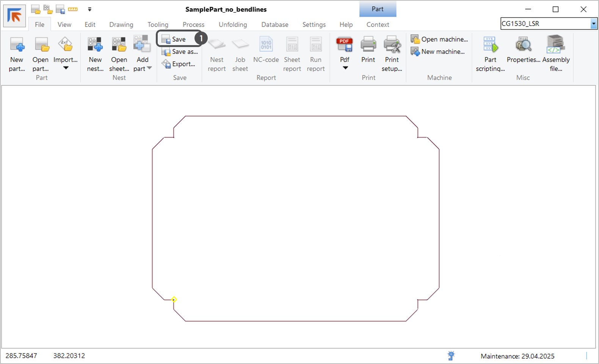The image size is (599, 364).
Task: Open the CG1530_LSR machine combo box
Action: coord(593,24)
